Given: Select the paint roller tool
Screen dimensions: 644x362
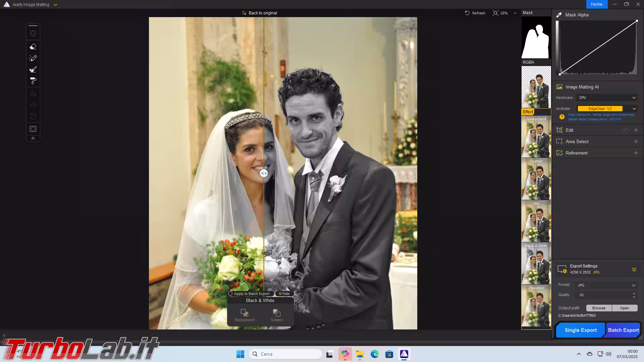Looking at the screenshot, I should click(x=33, y=81).
